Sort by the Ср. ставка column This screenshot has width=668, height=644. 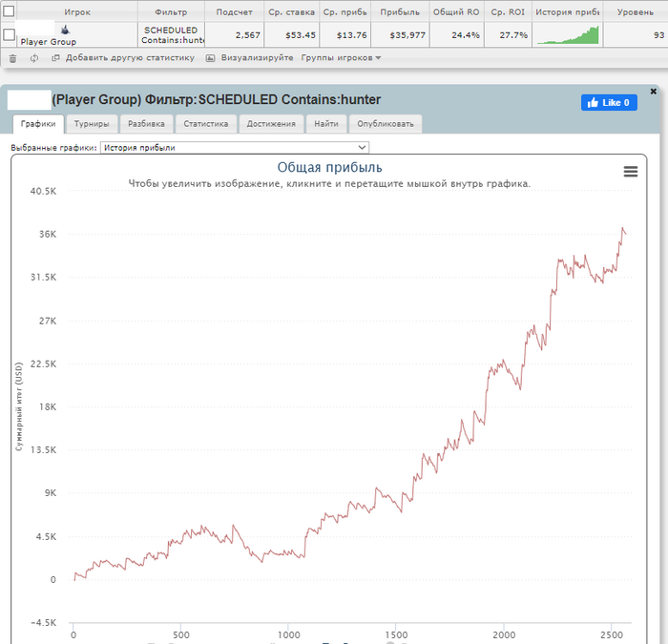coord(291,11)
